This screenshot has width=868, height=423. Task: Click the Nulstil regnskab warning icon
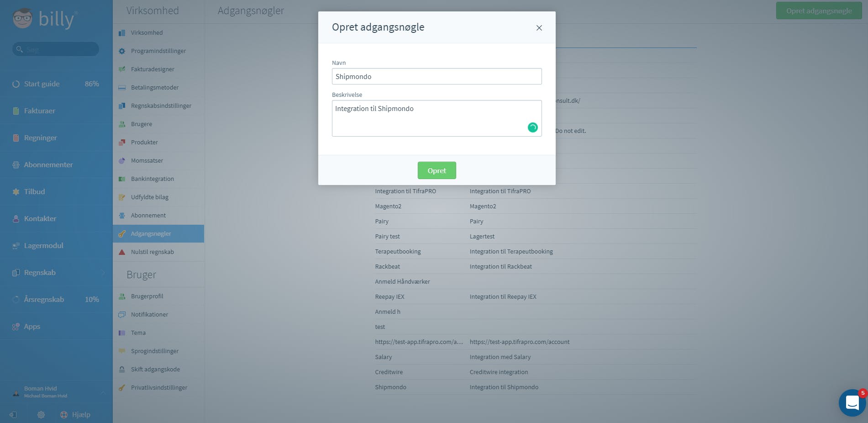click(x=122, y=252)
